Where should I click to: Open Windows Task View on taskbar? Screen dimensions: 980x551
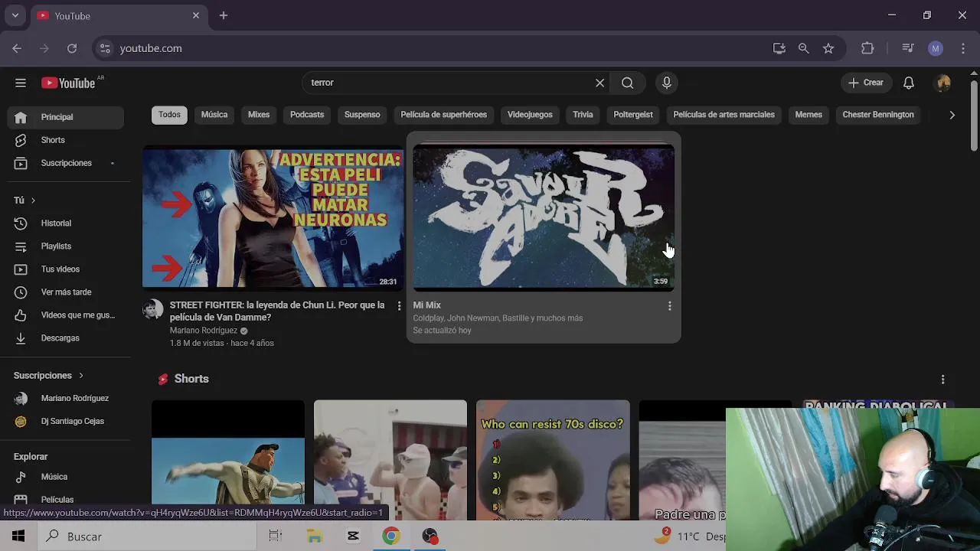coord(276,536)
